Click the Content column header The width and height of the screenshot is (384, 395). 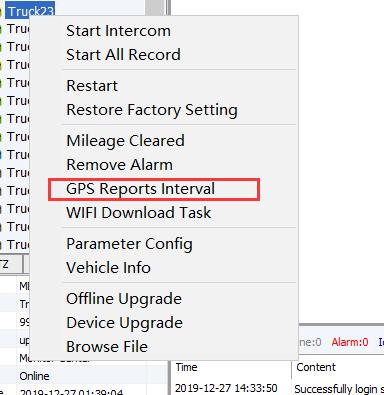[316, 367]
